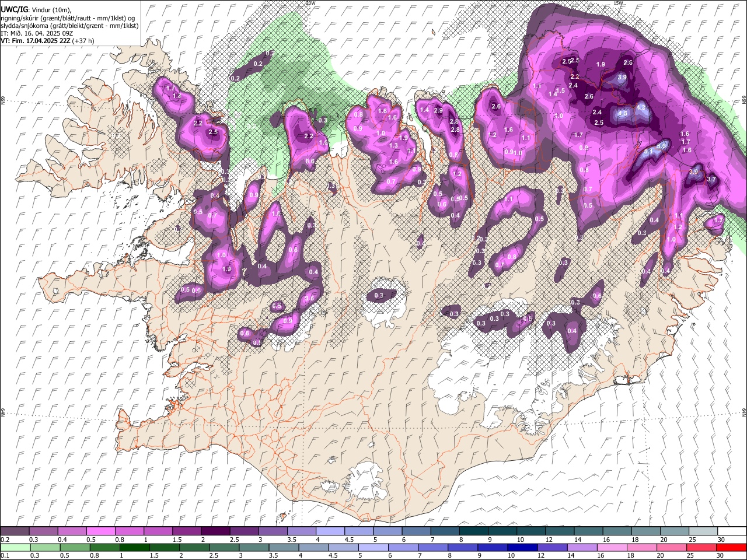Click the '7' label on lower rain scale
The width and height of the screenshot is (747, 560).
(420, 556)
